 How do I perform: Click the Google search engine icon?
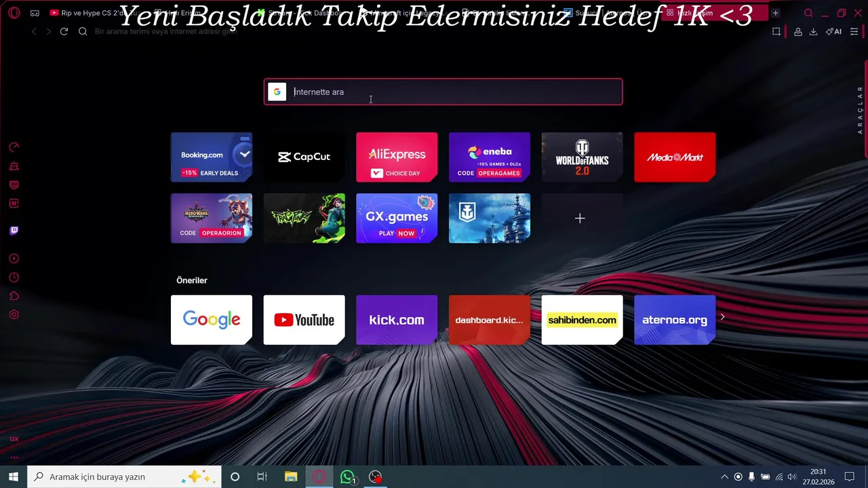(x=277, y=91)
